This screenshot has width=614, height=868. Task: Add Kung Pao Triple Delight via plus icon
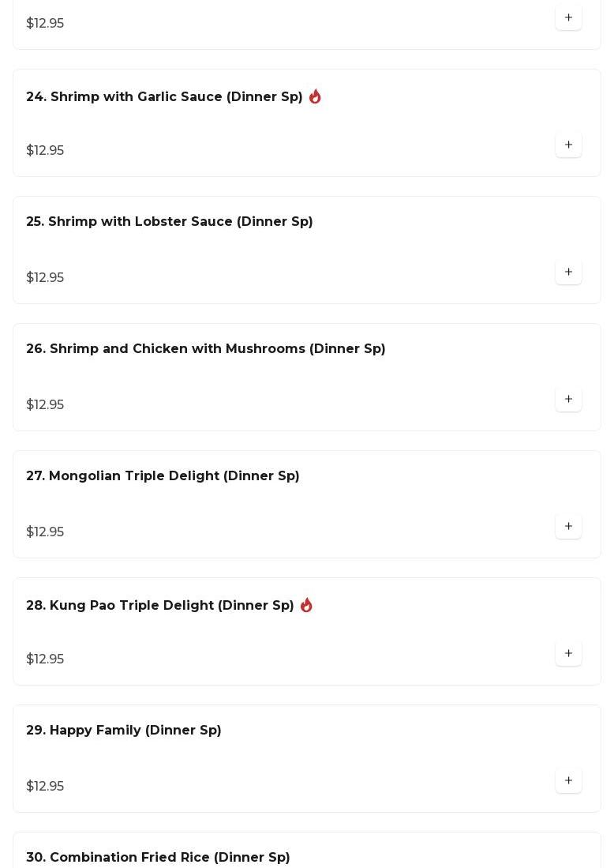tap(568, 654)
